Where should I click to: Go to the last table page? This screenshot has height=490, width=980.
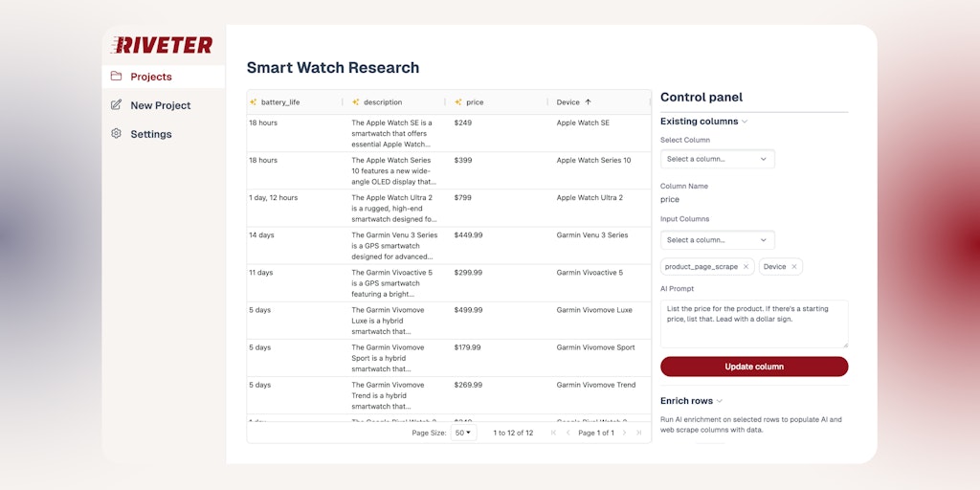coord(638,433)
